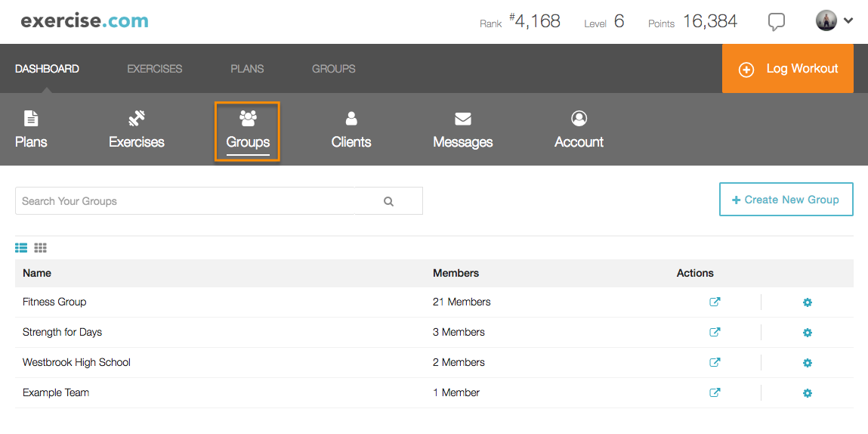Open the Groups top menu item

tap(334, 70)
